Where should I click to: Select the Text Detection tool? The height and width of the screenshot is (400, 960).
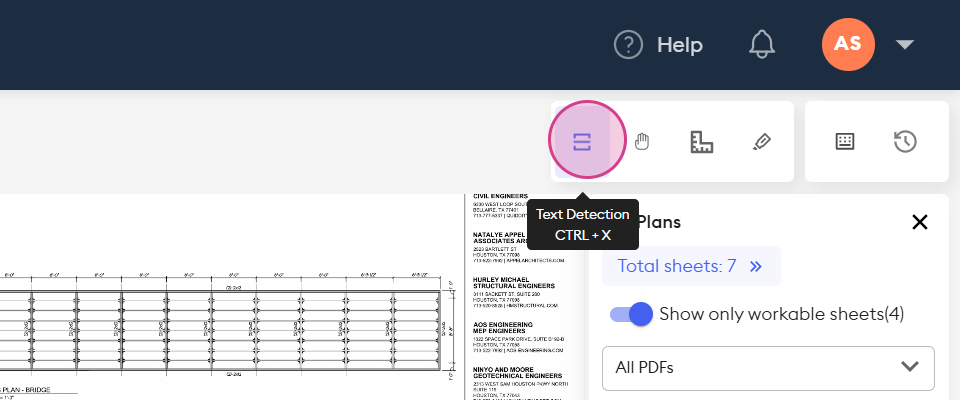tap(582, 142)
